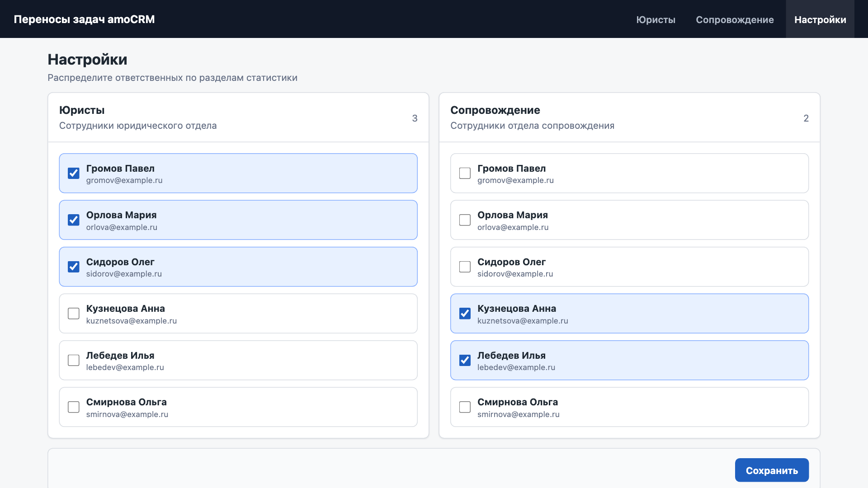Check Громов Павел in Сопровождение list
The width and height of the screenshot is (868, 488).
pyautogui.click(x=465, y=173)
